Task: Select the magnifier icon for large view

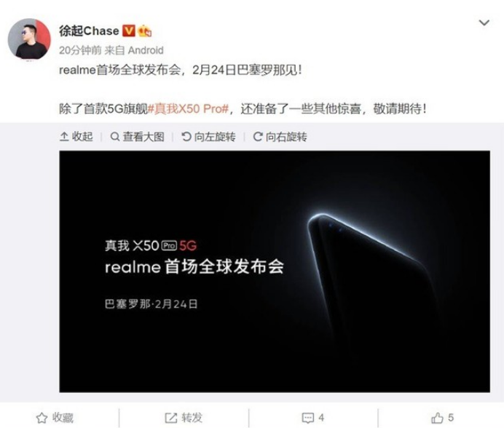Action: pyautogui.click(x=115, y=137)
